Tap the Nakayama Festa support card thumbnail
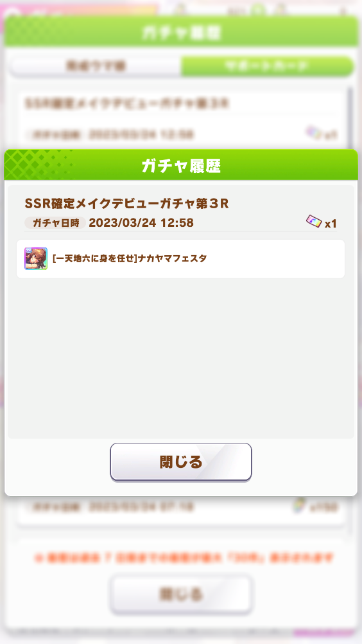Viewport: 362px width, 644px height. [36, 258]
